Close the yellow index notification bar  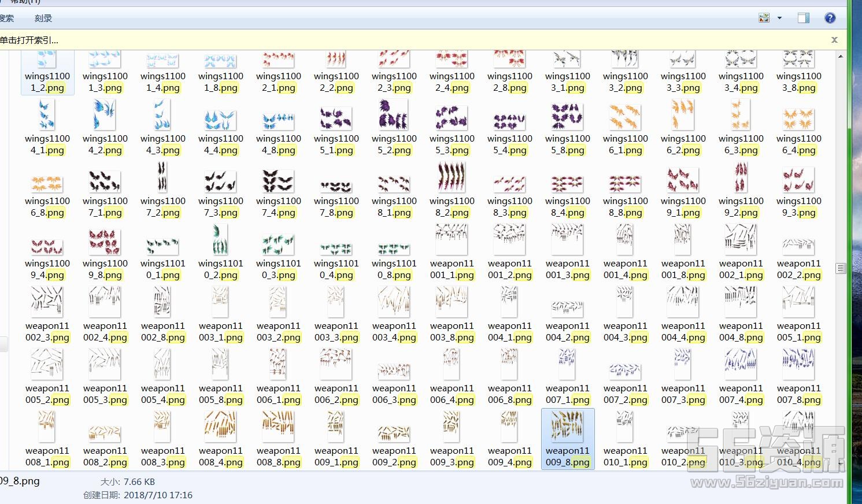(834, 40)
